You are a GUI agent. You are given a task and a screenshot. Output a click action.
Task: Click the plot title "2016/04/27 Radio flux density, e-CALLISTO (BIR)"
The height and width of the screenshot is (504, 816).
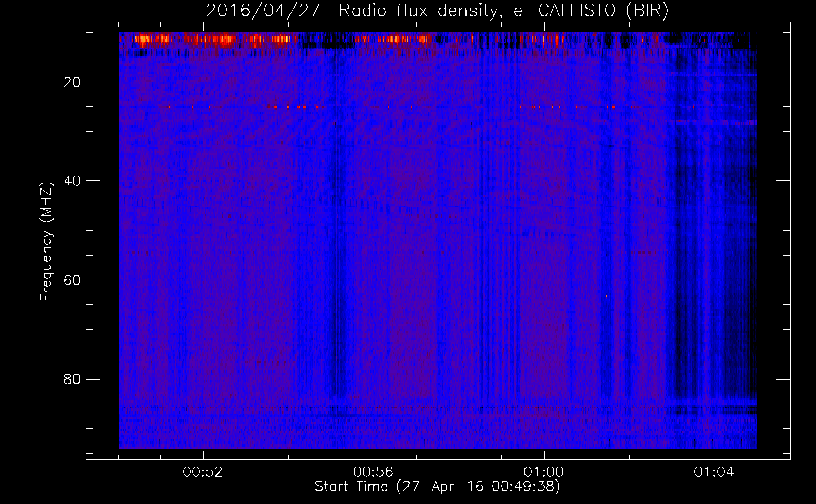pos(437,10)
